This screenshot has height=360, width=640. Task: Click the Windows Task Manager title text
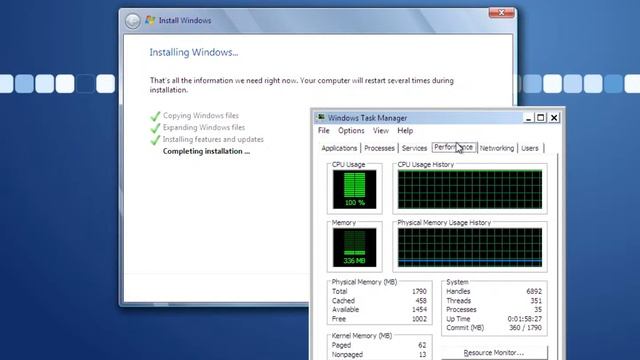coord(367,118)
